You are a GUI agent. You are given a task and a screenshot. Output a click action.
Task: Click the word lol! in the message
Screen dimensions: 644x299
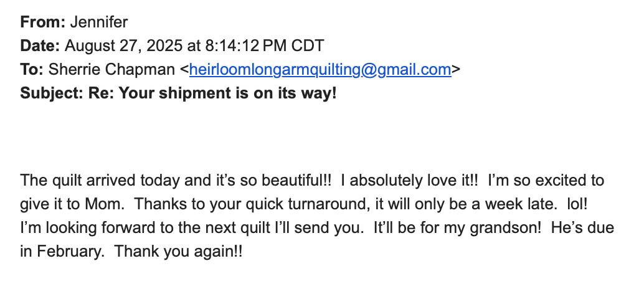click(577, 204)
